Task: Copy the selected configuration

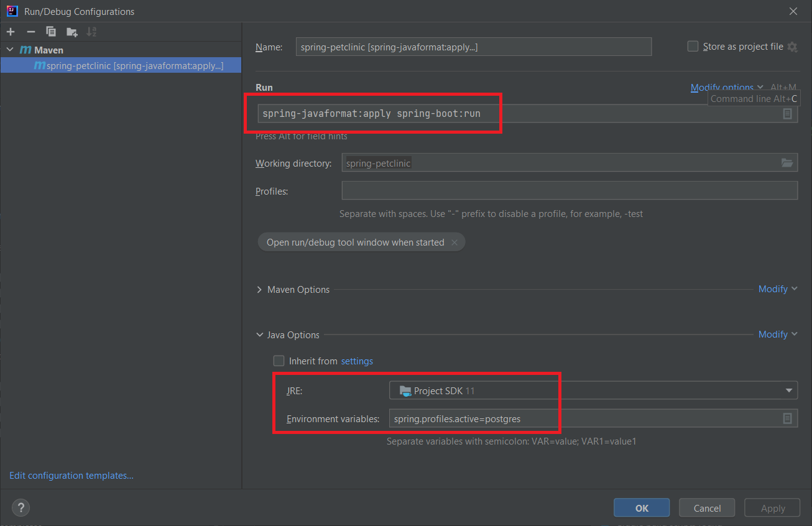Action: 51,32
